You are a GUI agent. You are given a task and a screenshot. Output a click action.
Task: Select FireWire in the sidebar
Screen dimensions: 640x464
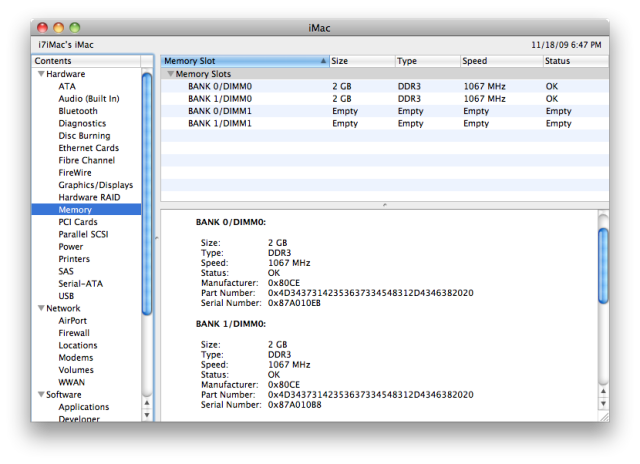click(x=75, y=173)
